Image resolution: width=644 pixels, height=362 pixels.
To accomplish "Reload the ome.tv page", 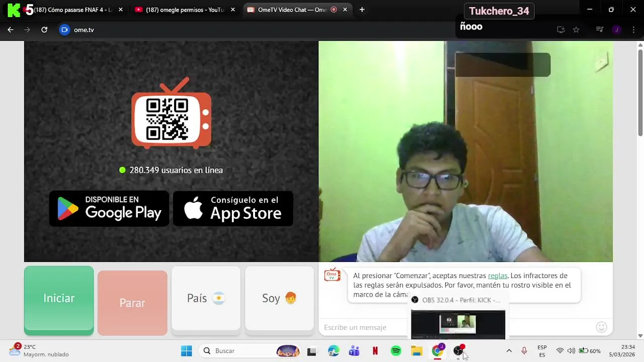I will pos(44,30).
